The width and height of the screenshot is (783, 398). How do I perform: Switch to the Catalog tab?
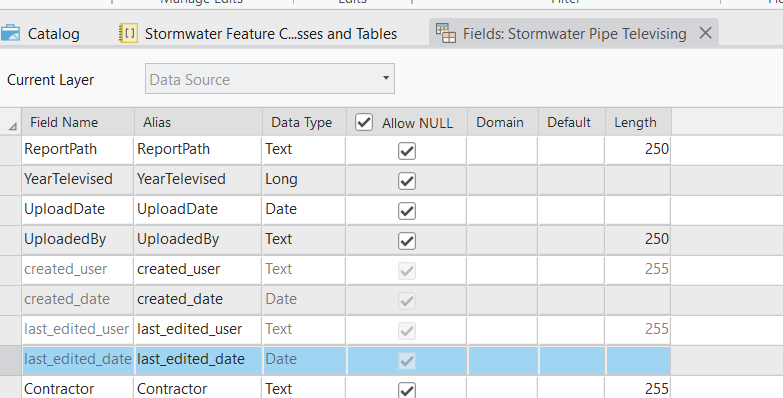pos(40,33)
